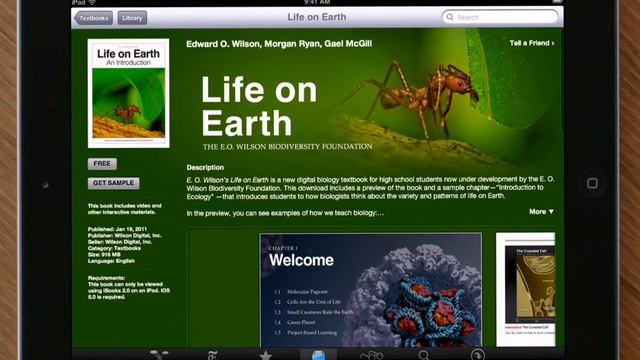Expand description with More arrow

[541, 211]
